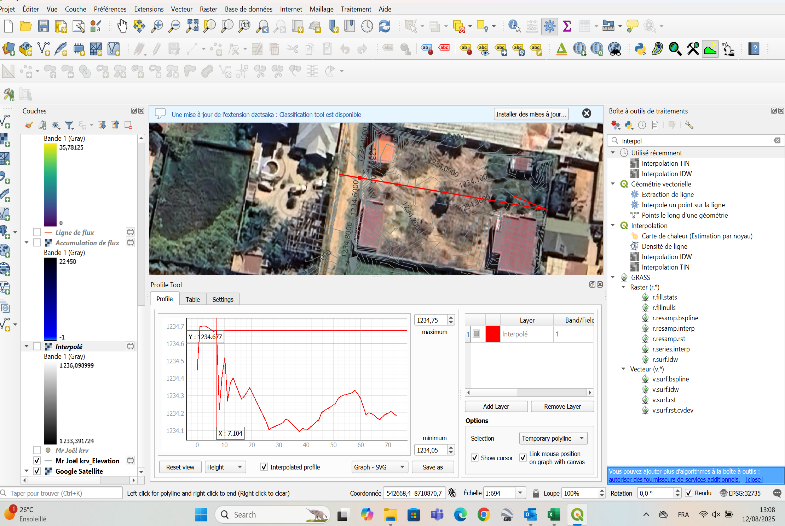This screenshot has width=785, height=526.
Task: Click the Windows Start button
Action: 201,514
